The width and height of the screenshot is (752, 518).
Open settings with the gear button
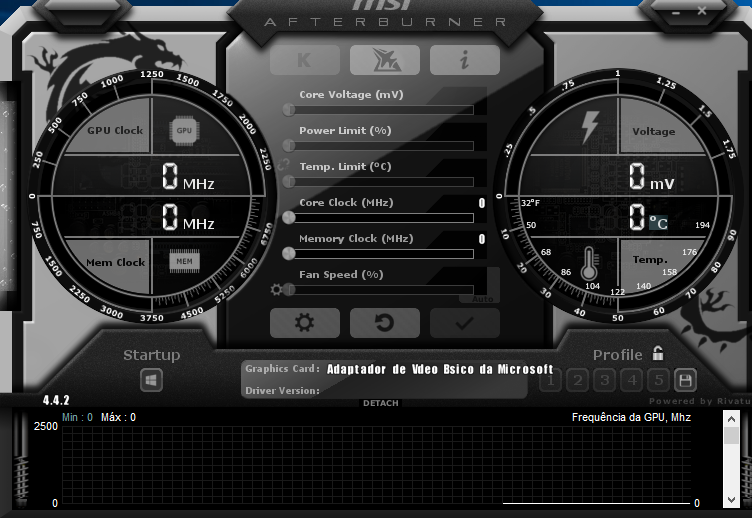[305, 323]
